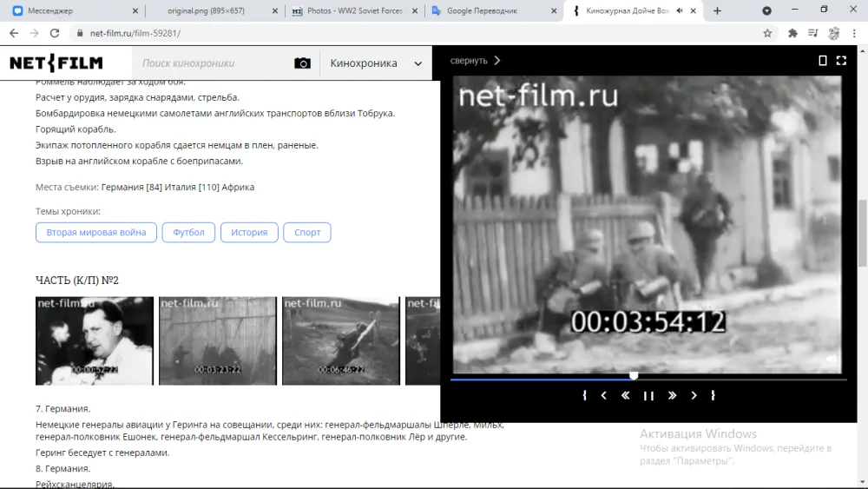Click the heading ЧАСТЬ (К/П) №2

coord(77,281)
